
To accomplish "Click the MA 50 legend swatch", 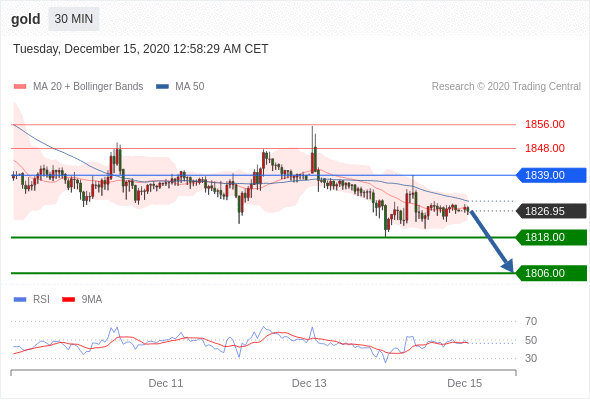I will [162, 87].
